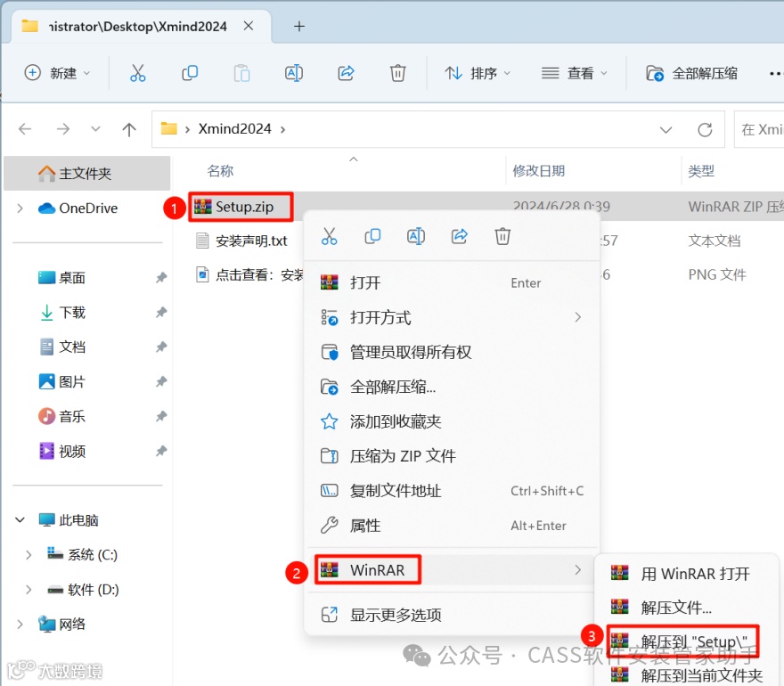Sort by the 修改日期 column header

click(538, 171)
